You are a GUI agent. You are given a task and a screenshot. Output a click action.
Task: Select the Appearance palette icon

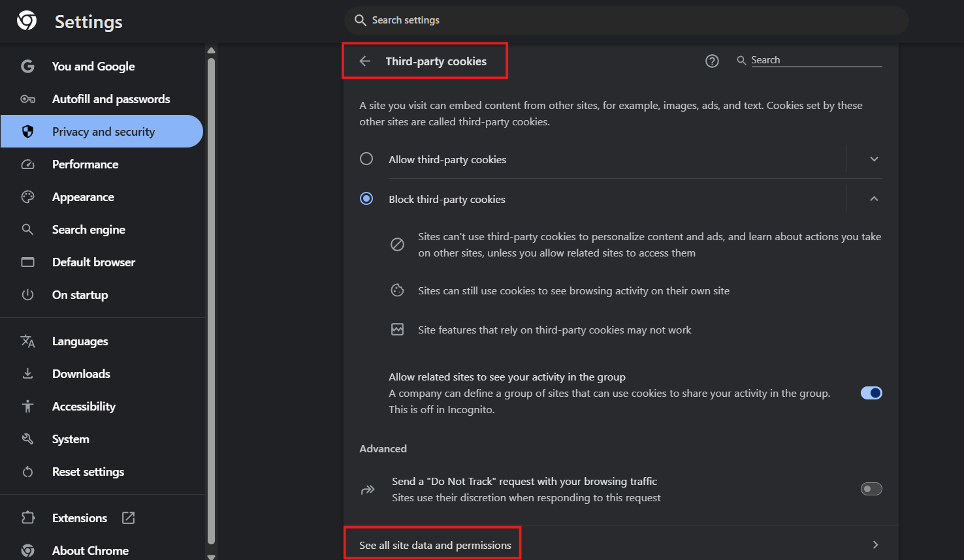[28, 196]
